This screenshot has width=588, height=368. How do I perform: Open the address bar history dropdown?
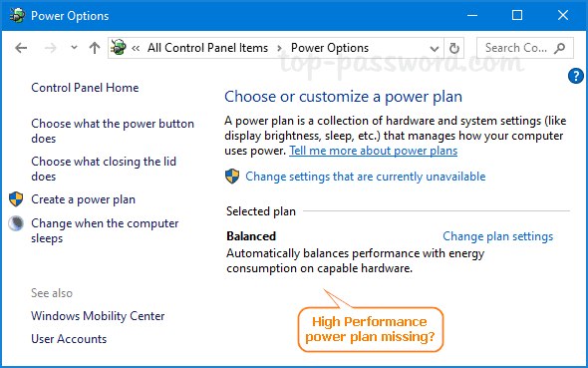435,49
